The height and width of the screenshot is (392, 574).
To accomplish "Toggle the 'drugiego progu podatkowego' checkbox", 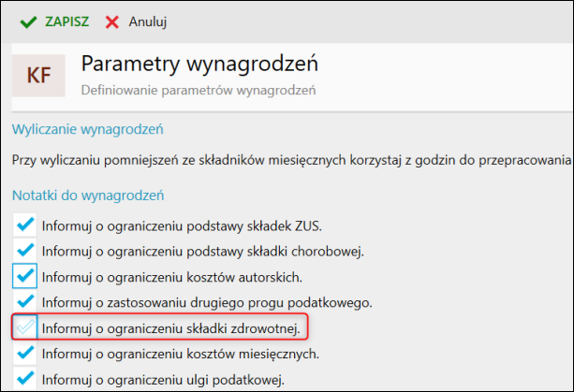I will point(25,301).
